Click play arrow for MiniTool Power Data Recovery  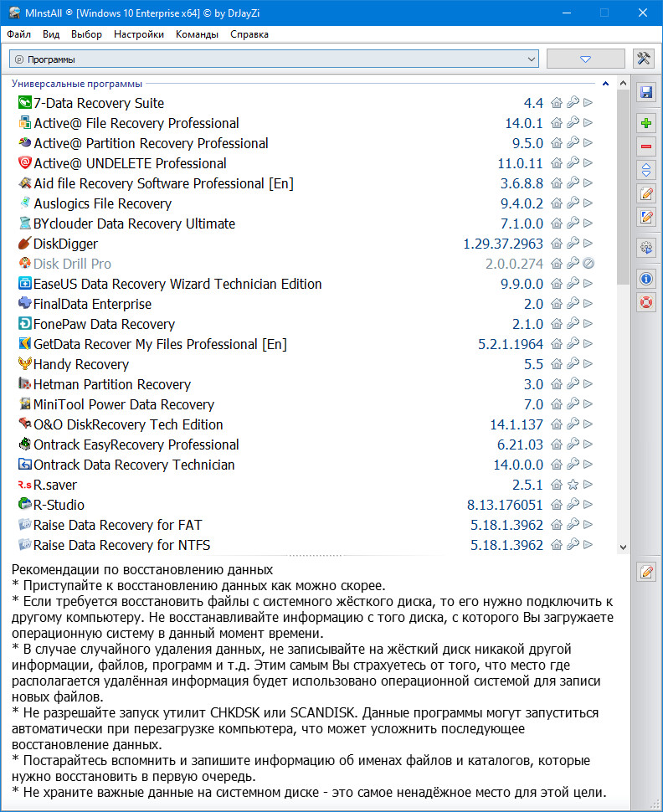click(588, 404)
